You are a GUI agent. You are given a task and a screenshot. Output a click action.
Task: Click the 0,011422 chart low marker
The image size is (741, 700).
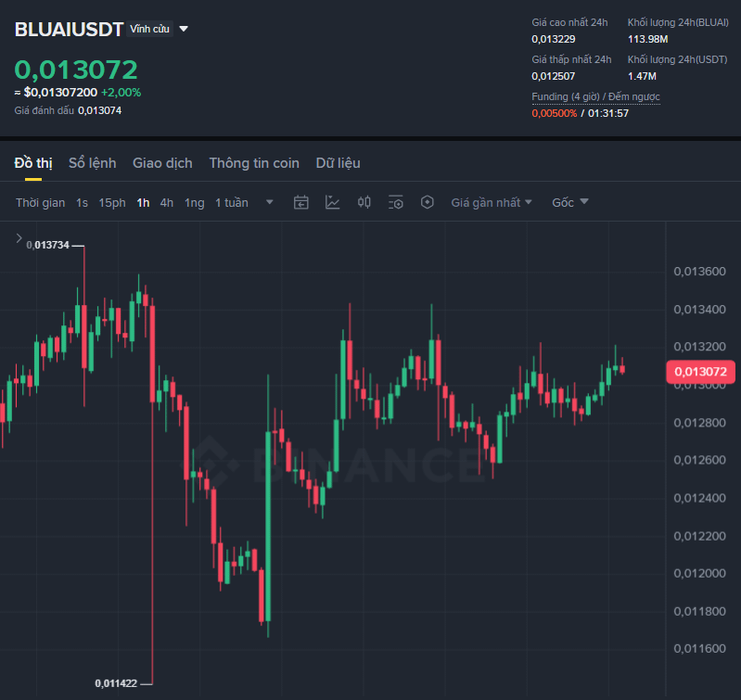(x=116, y=683)
